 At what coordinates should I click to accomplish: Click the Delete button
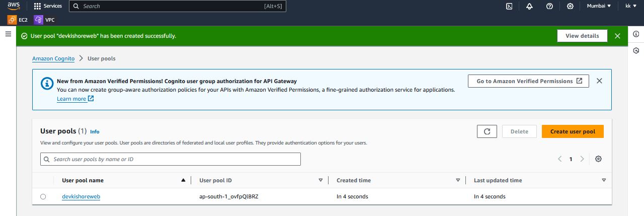(x=519, y=131)
